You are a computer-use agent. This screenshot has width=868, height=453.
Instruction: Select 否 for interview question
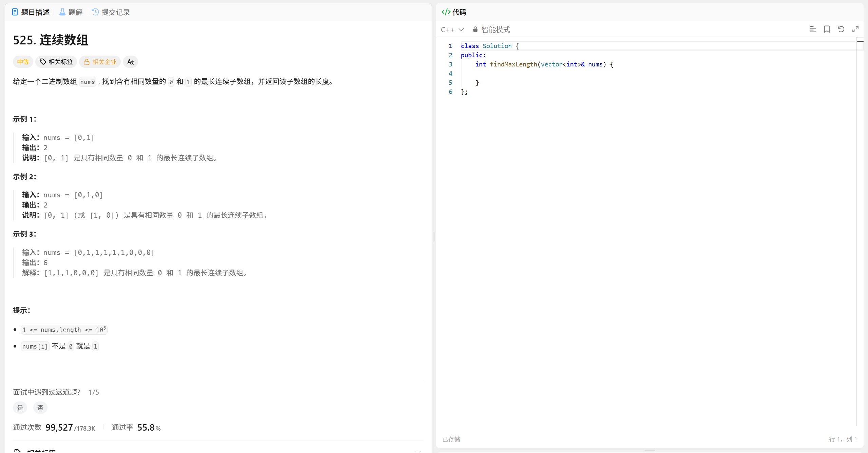pyautogui.click(x=40, y=408)
